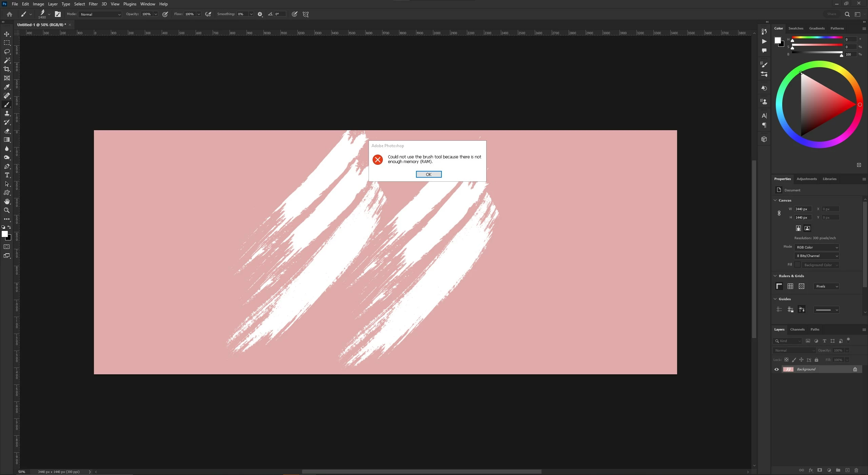The image size is (868, 475).
Task: Select the Crop tool
Action: (7, 69)
